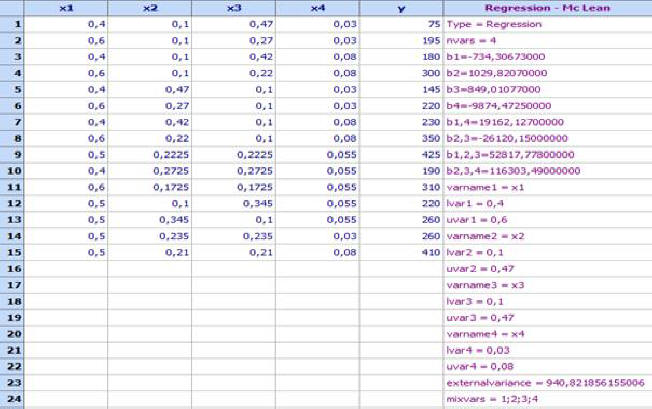The image size is (652, 409).
Task: Select the Regression - Mc Lean column header
Action: (547, 8)
